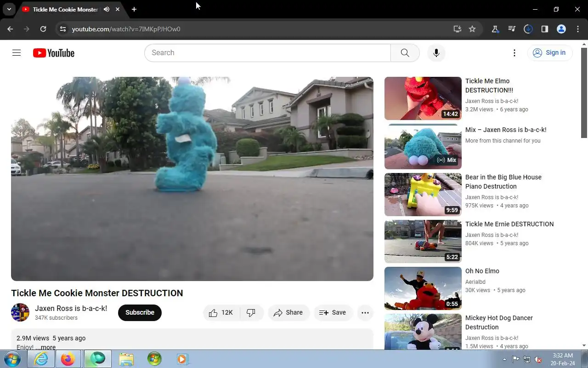Open Mix – Jaxen Ross is b-a-c-k! title

tap(506, 130)
